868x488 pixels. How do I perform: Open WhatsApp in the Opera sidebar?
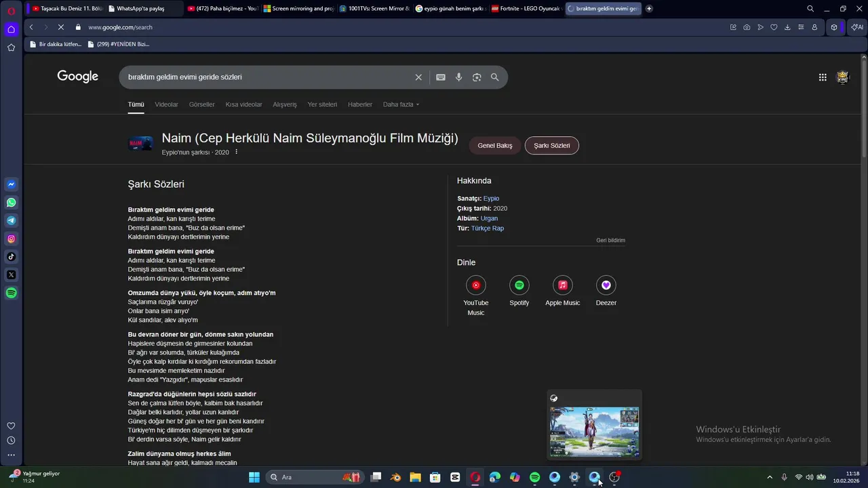(12, 203)
